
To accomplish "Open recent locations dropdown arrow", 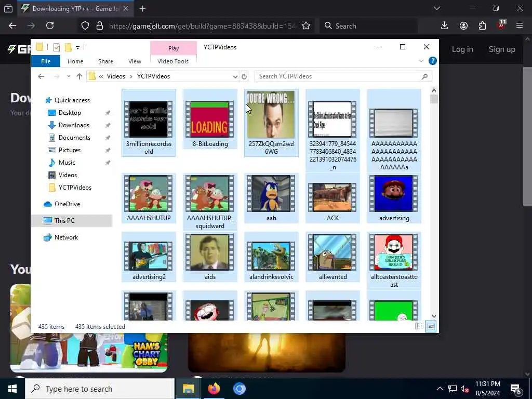I will 69,76.
